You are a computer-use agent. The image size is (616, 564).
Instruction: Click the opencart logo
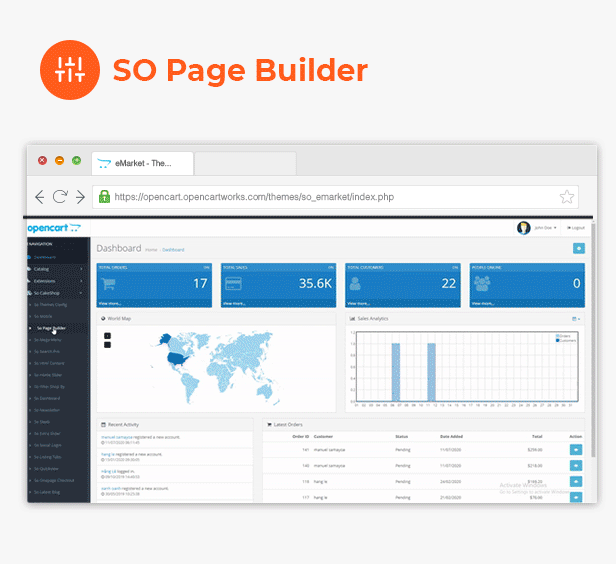pyautogui.click(x=54, y=228)
